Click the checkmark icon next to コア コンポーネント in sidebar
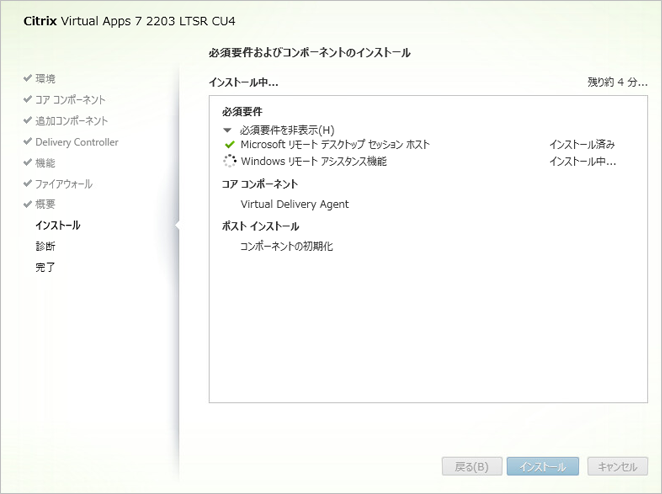Viewport: 662px width, 494px height. [x=28, y=99]
